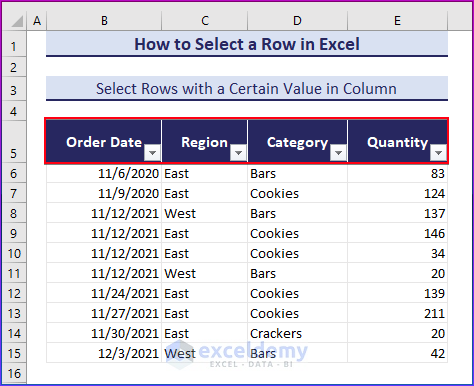Screen dimensions: 474x386
Task: Select row 4 header
Action: click(14, 111)
